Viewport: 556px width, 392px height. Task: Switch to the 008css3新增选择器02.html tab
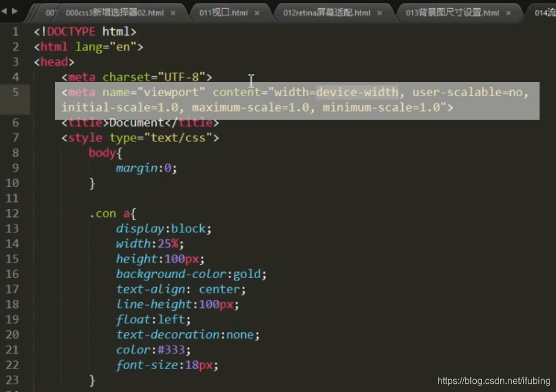115,13
